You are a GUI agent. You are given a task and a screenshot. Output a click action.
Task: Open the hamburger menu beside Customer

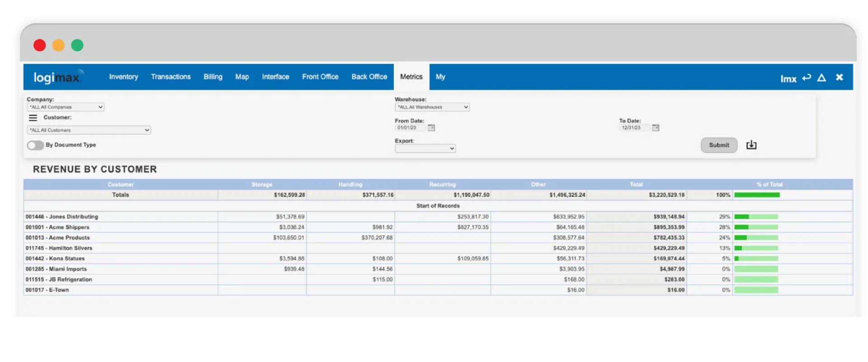(33, 118)
